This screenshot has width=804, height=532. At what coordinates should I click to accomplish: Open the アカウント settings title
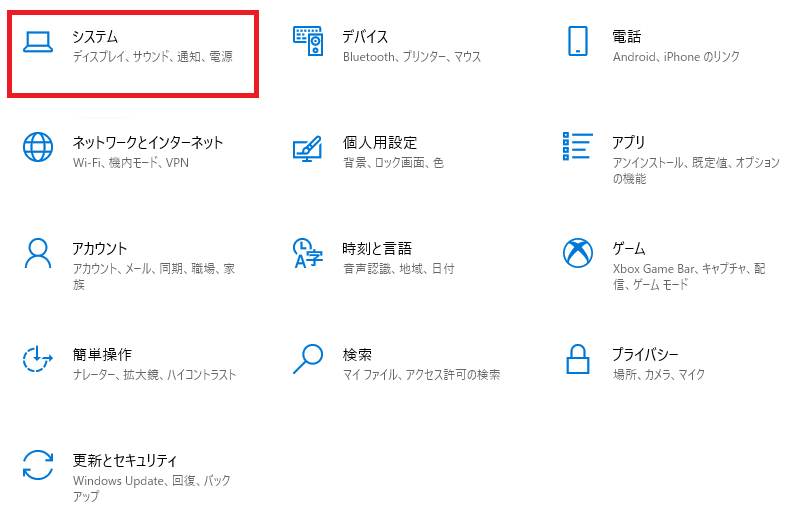99,249
